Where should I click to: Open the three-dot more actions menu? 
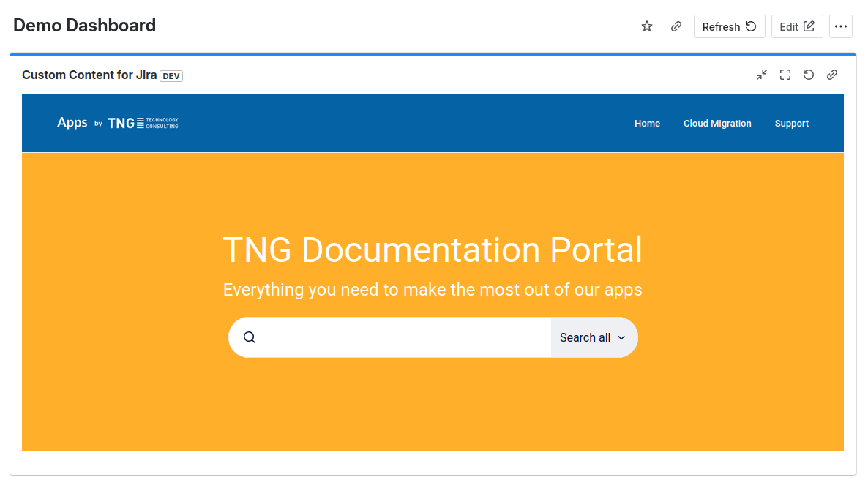pos(841,26)
